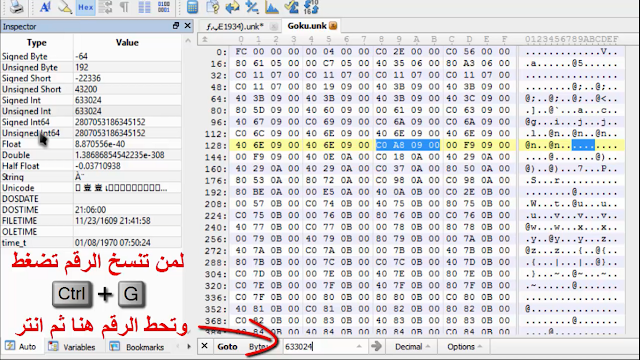Click the row address 144:
The height and width of the screenshot is (360, 640).
click(216, 158)
